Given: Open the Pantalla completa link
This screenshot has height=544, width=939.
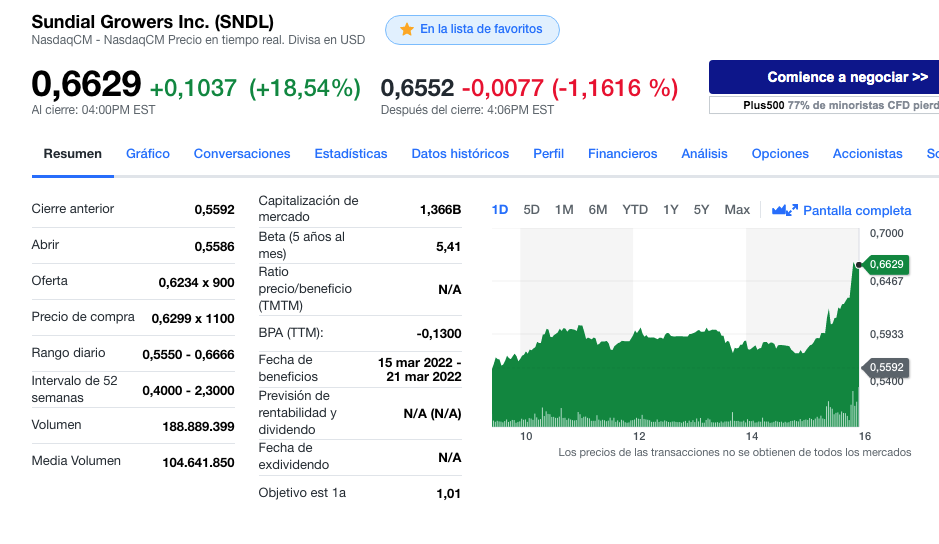Looking at the screenshot, I should pos(857,211).
